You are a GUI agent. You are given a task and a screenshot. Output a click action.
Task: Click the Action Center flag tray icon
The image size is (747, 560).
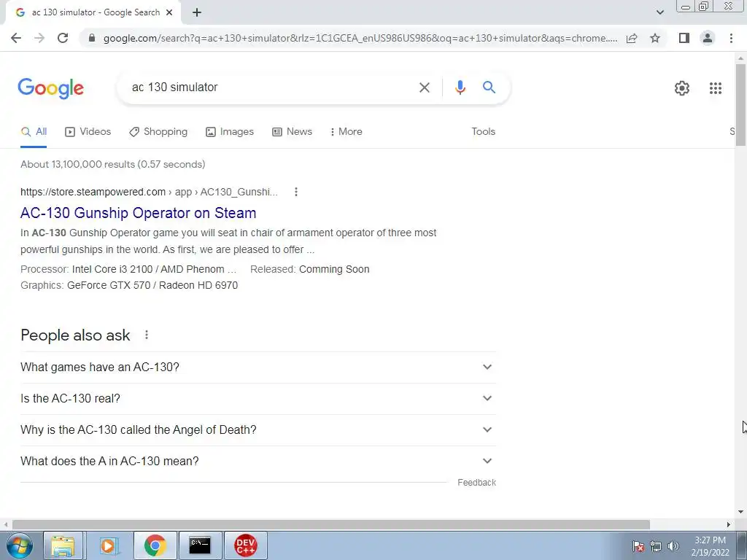tap(638, 547)
